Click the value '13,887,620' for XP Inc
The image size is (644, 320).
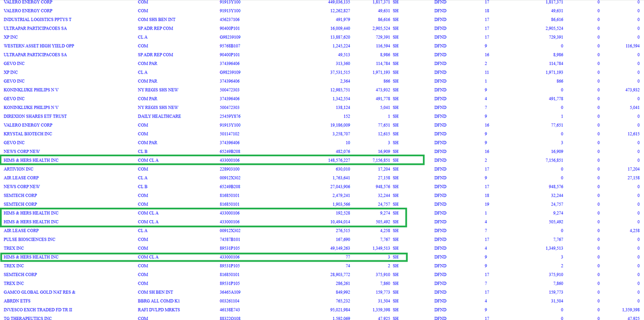[339, 37]
